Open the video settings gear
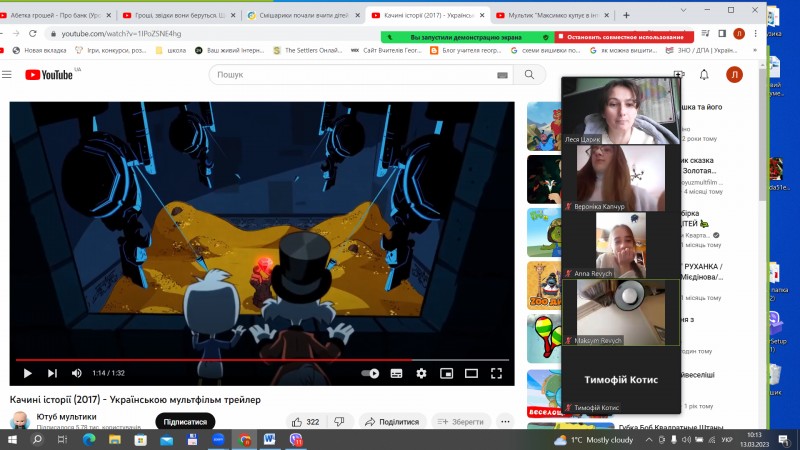The height and width of the screenshot is (450, 800). [x=421, y=373]
